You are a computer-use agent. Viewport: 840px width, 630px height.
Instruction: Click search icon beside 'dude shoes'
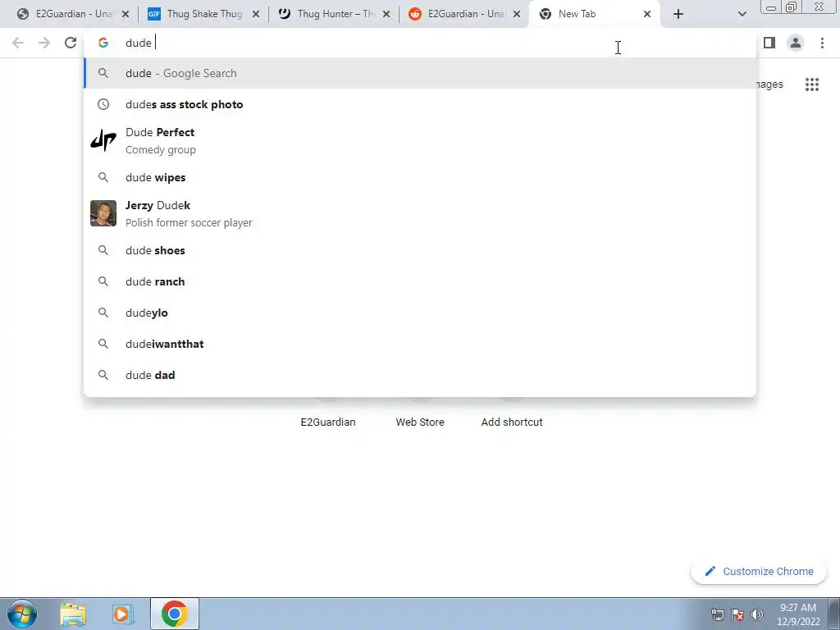pyautogui.click(x=103, y=250)
